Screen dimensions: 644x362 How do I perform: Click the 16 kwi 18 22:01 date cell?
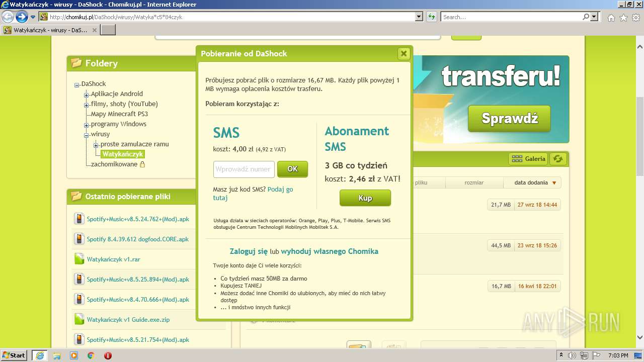point(537,286)
